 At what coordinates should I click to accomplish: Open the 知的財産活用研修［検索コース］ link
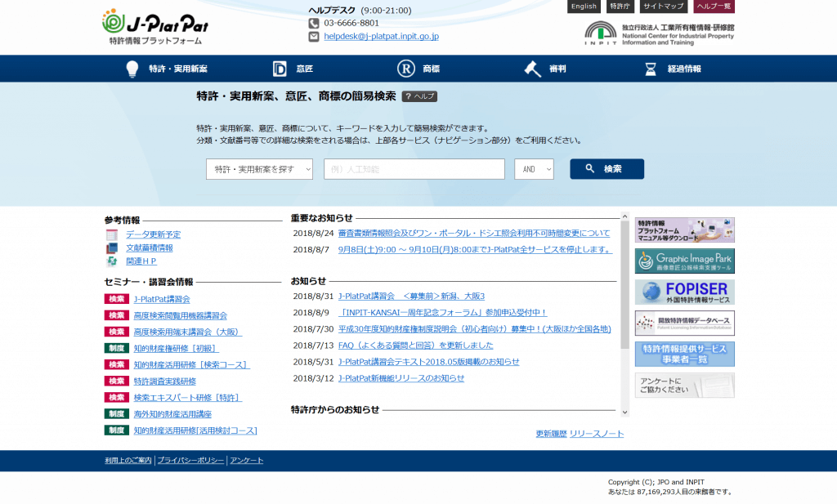coord(191,365)
